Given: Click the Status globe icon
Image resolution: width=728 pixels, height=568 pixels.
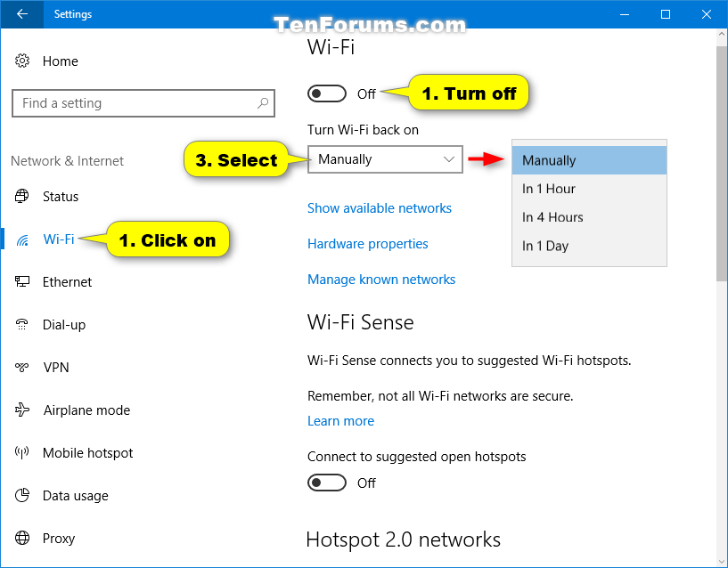Looking at the screenshot, I should (21, 196).
